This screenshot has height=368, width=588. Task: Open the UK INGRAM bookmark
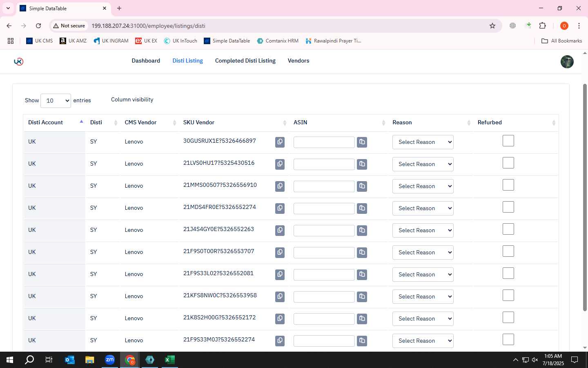111,41
